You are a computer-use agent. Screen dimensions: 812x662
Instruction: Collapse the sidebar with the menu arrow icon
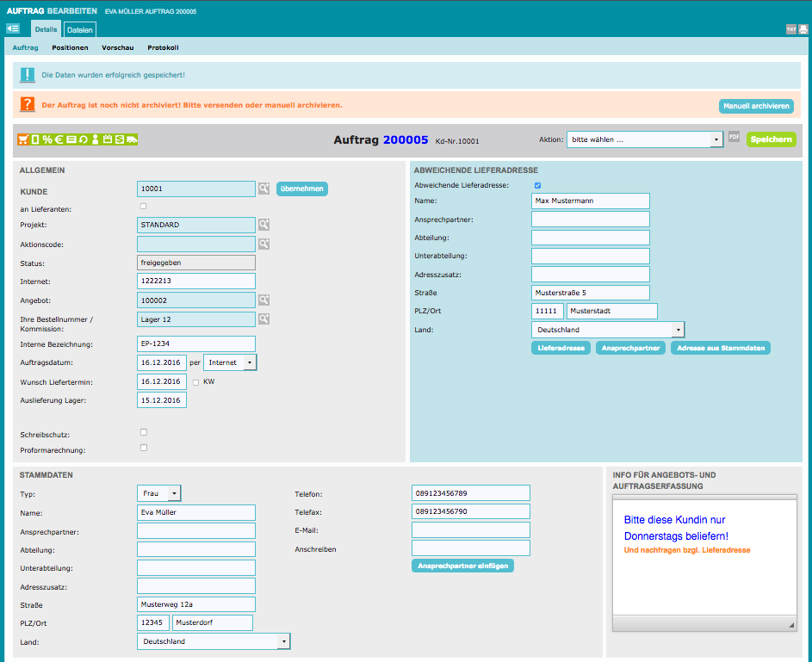[13, 29]
